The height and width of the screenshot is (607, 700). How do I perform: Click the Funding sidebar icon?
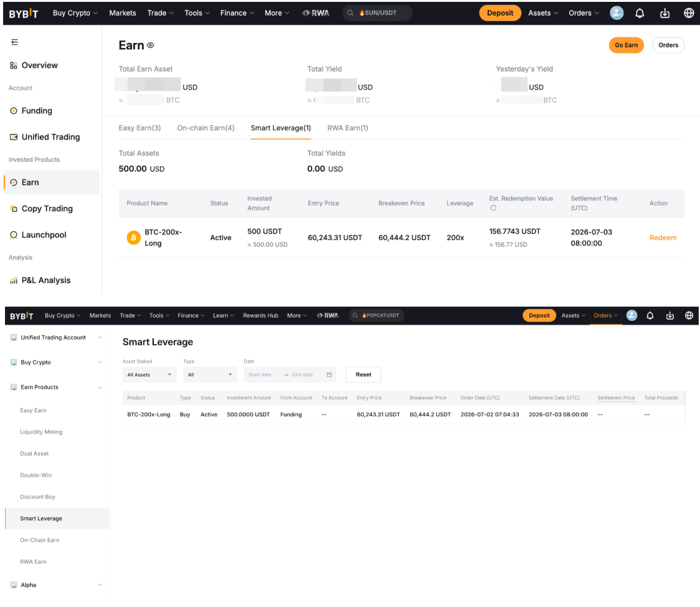pyautogui.click(x=14, y=111)
